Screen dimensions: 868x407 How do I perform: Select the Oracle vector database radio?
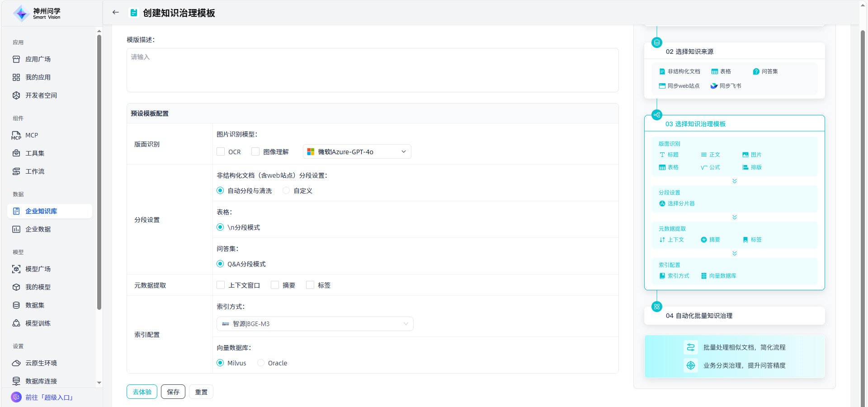[x=261, y=363]
